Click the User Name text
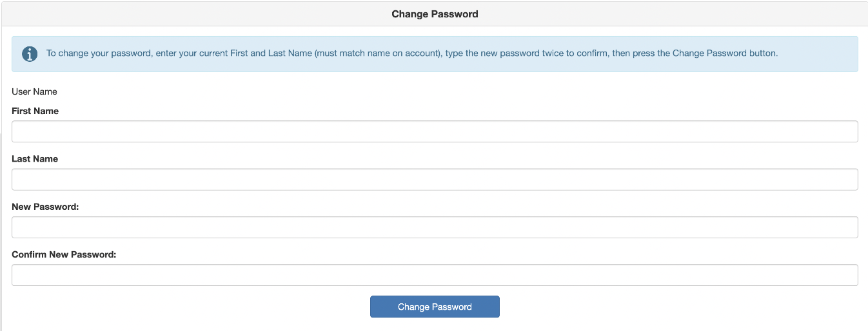The image size is (868, 331). point(34,91)
